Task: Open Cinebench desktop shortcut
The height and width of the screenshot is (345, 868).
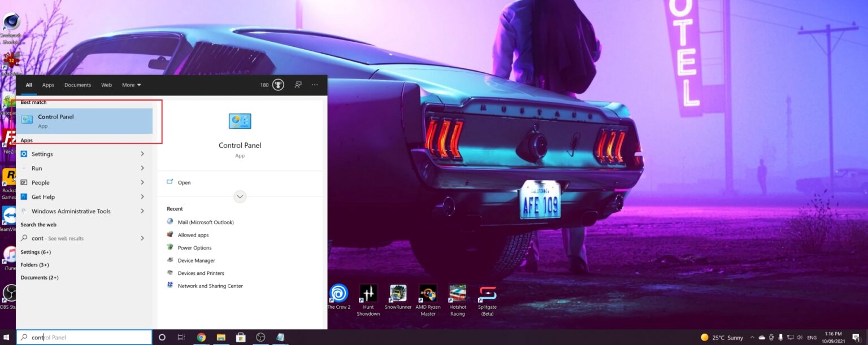Action: 11,28
